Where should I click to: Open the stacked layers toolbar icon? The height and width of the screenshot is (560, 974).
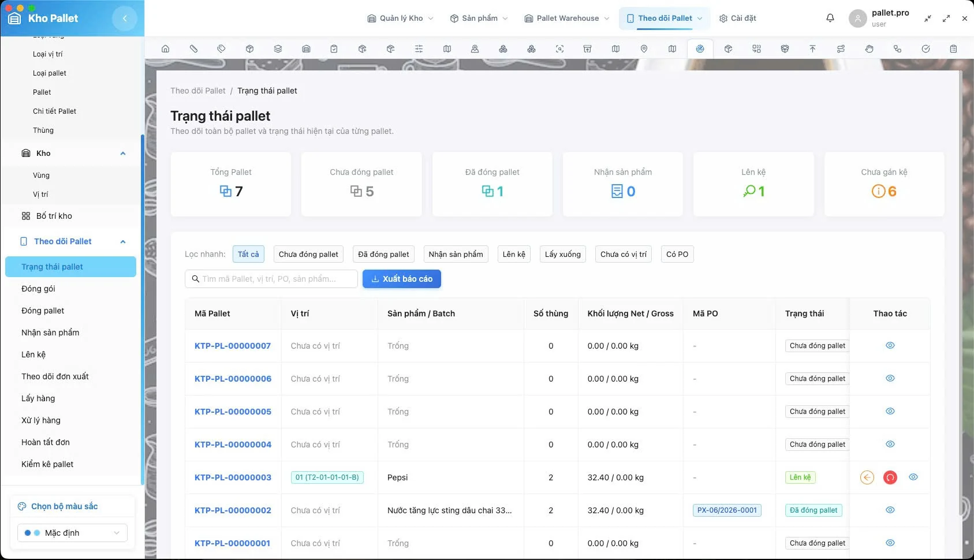click(278, 49)
